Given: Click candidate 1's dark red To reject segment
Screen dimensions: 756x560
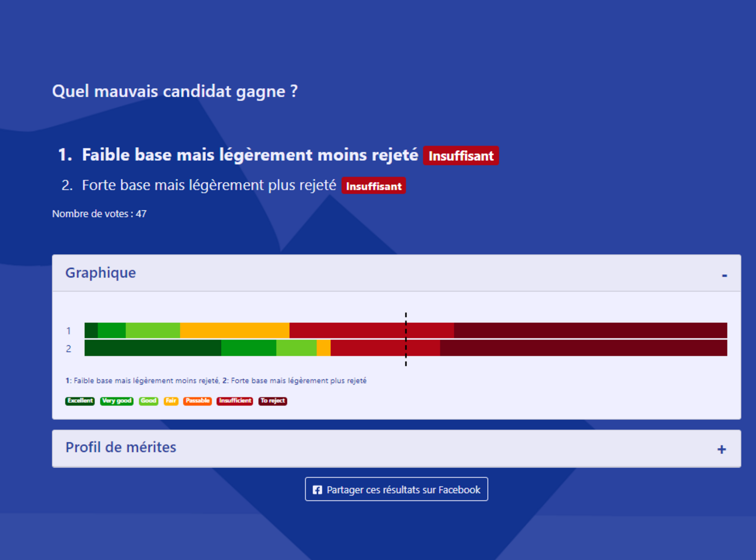Looking at the screenshot, I should coord(590,330).
